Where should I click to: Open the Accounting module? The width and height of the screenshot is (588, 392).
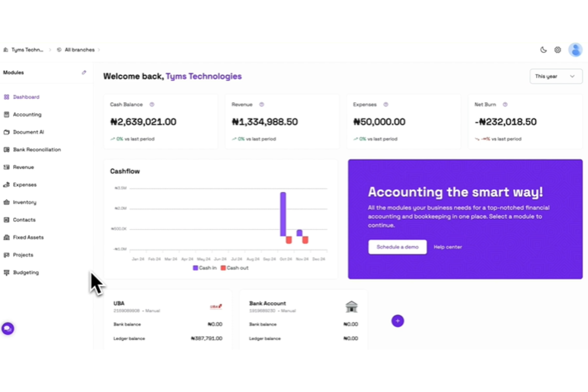[x=27, y=114]
